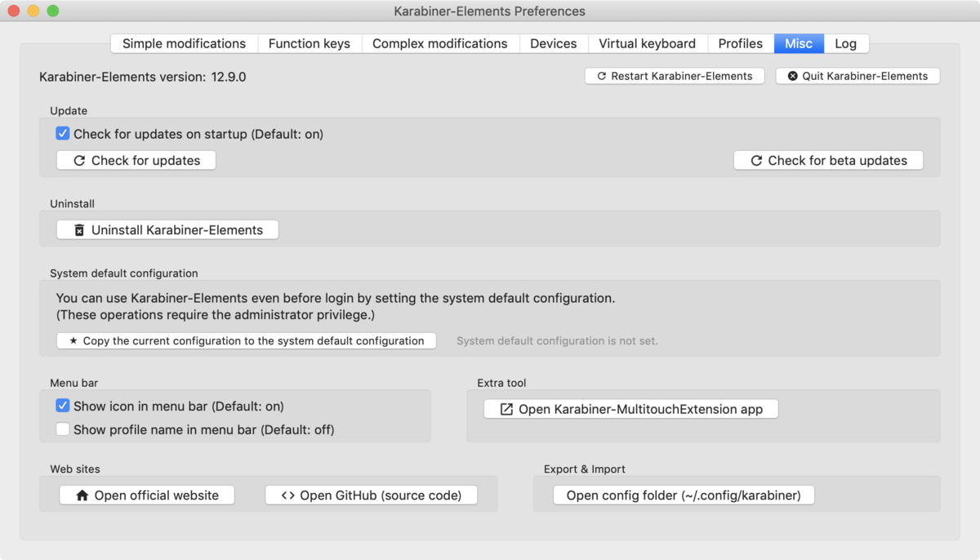The image size is (980, 560).
Task: Switch to the Log tab
Action: tap(845, 43)
